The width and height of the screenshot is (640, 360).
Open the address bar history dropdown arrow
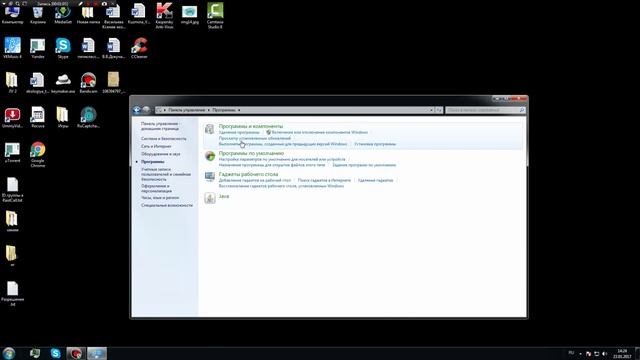(x=431, y=110)
